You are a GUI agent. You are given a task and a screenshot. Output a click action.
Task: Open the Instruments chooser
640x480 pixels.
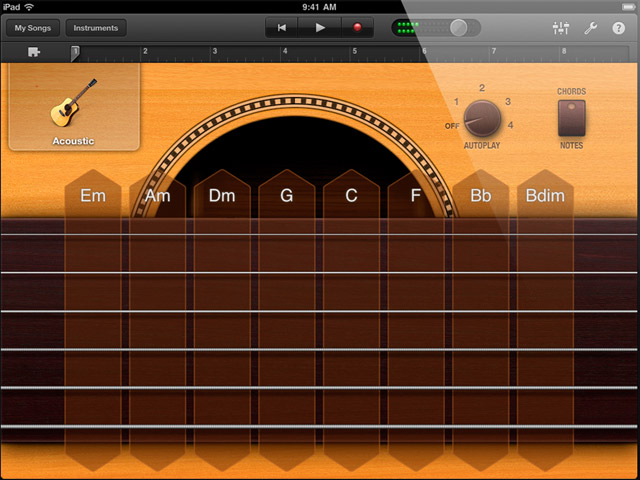point(96,28)
